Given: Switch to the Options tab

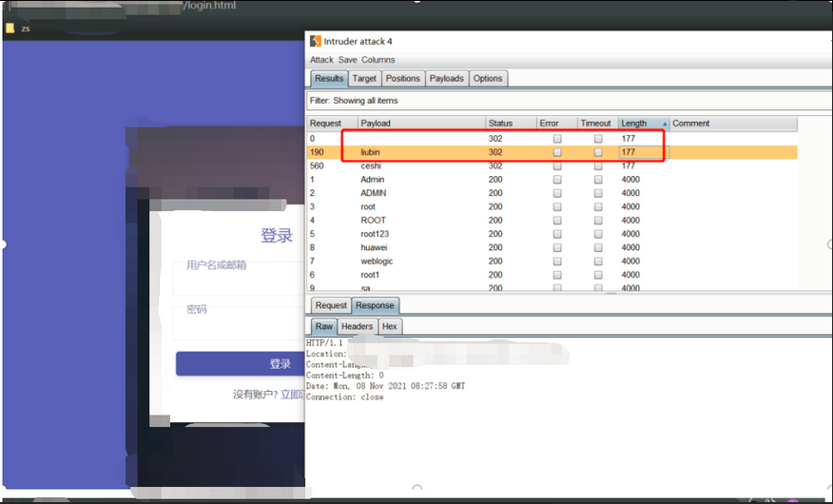Looking at the screenshot, I should (488, 79).
